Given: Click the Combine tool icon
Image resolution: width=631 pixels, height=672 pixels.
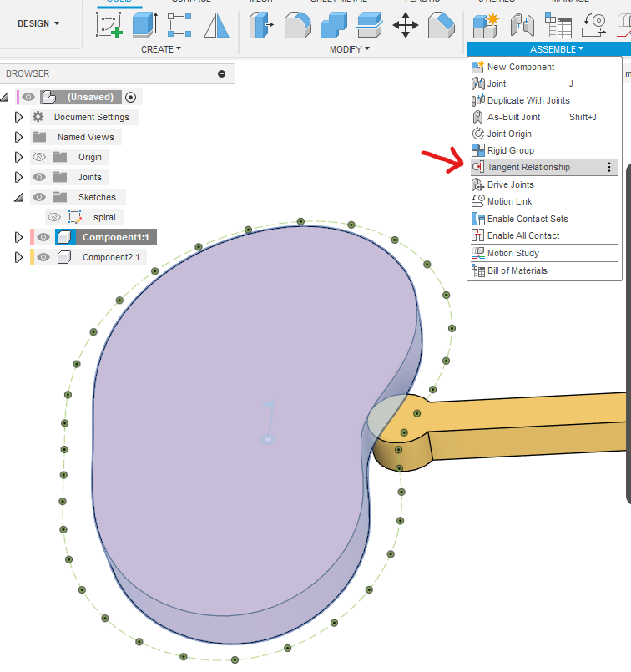Looking at the screenshot, I should coord(334,25).
